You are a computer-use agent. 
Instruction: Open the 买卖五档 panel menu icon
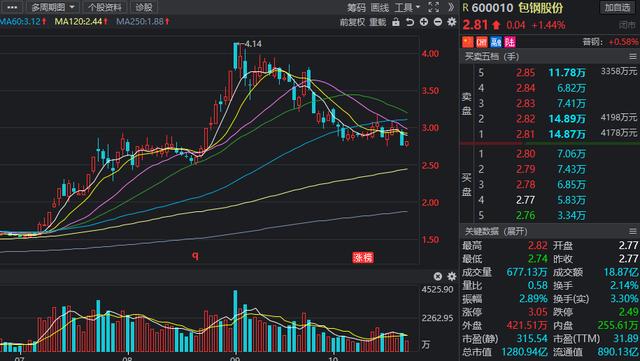[x=633, y=56]
